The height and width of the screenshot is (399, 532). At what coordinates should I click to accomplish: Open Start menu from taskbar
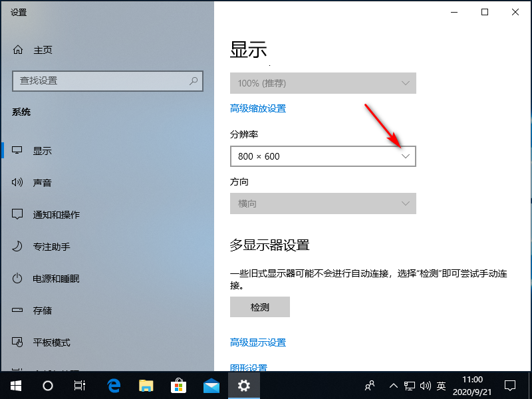15,386
